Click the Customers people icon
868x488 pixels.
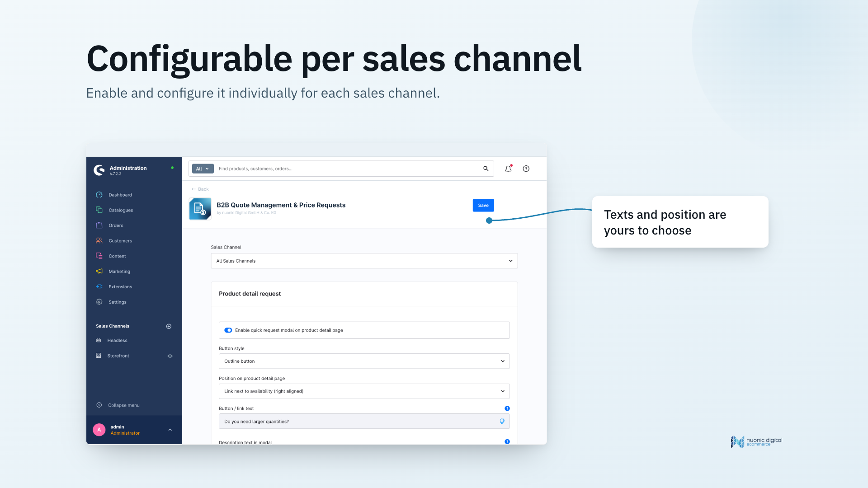[99, 241]
